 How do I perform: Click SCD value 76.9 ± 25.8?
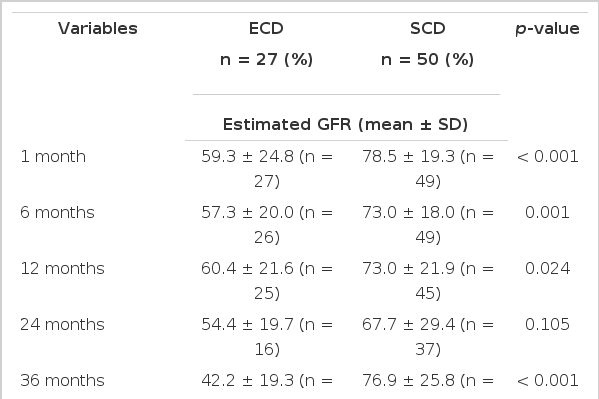click(x=408, y=380)
